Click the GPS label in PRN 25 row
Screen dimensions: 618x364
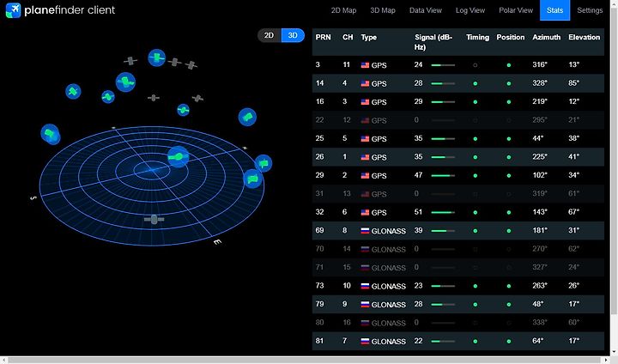(379, 139)
